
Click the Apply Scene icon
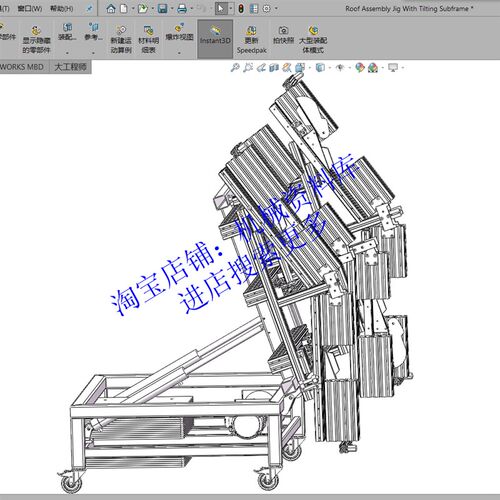click(373, 68)
